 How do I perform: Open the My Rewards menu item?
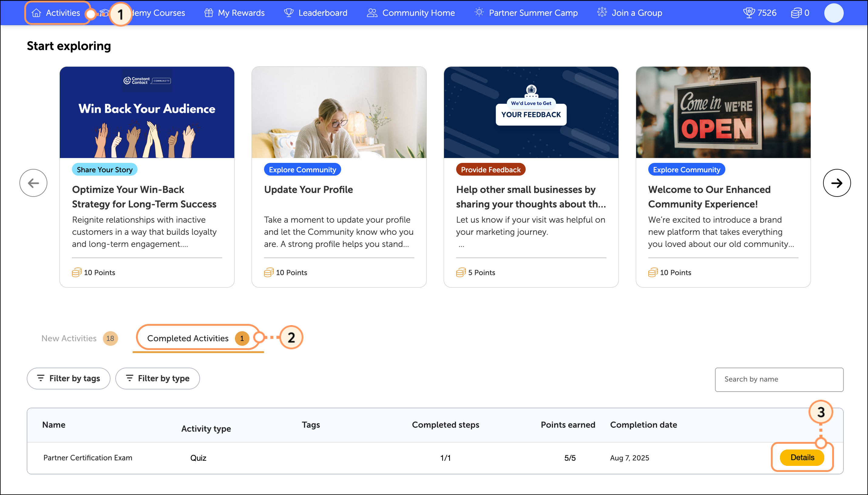click(x=234, y=13)
